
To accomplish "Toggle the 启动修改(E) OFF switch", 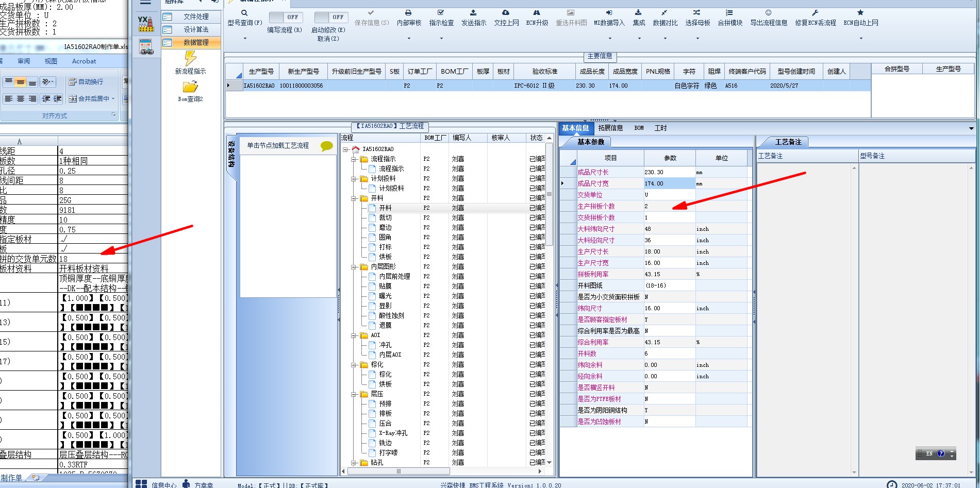I will click(x=331, y=17).
